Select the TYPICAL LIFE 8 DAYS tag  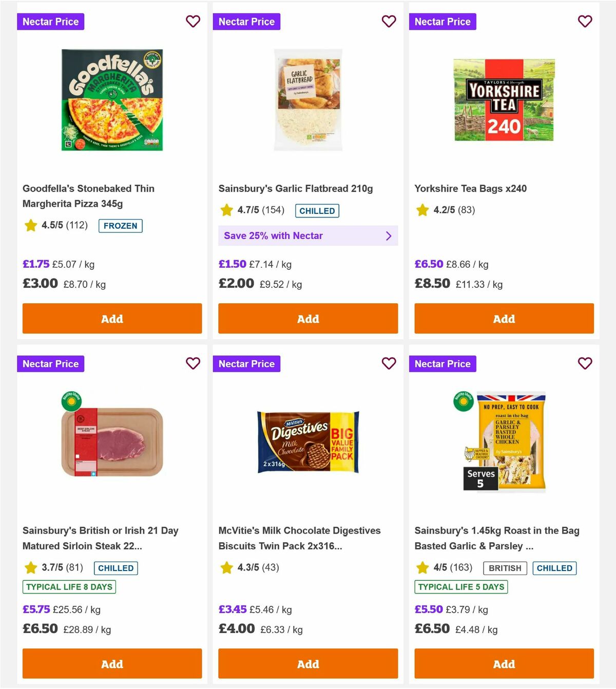pyautogui.click(x=68, y=587)
